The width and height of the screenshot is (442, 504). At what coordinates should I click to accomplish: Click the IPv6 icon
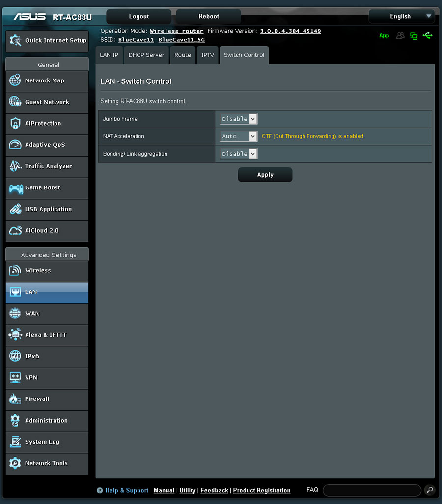tap(15, 356)
